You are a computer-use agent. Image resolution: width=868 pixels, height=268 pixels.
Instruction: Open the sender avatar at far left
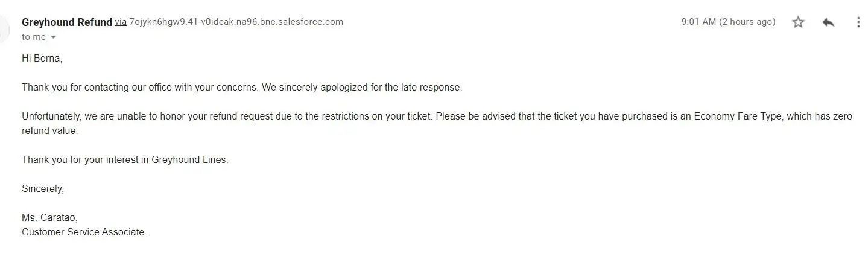pos(5,29)
